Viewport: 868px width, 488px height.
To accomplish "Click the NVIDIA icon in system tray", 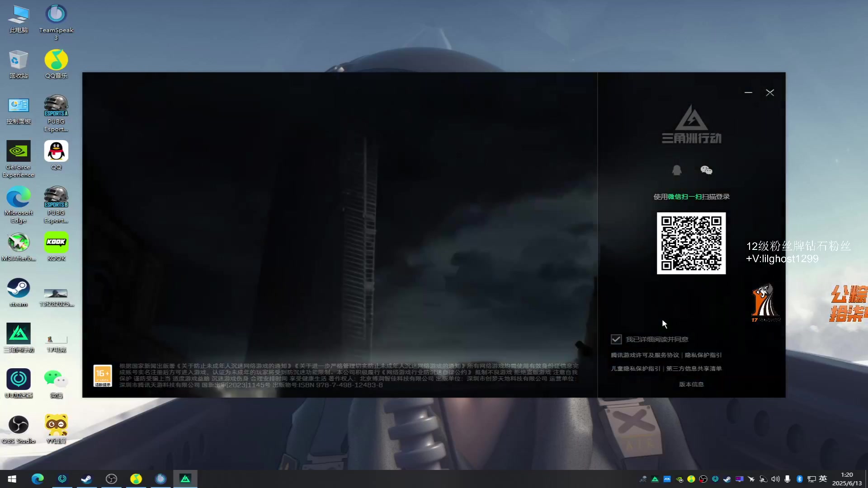I will 679,479.
